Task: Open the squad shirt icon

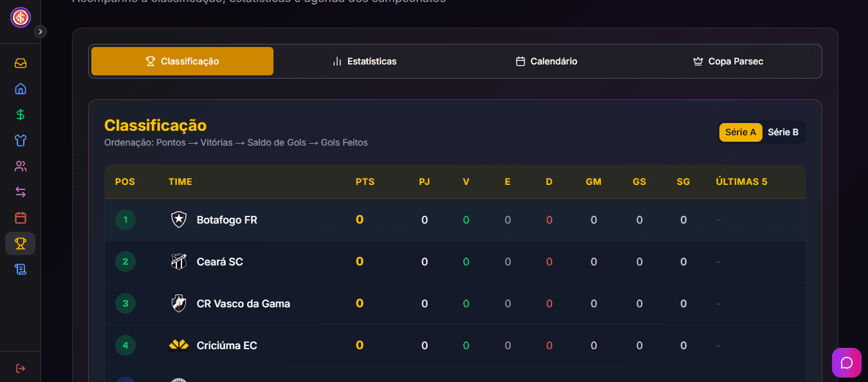Action: [21, 140]
